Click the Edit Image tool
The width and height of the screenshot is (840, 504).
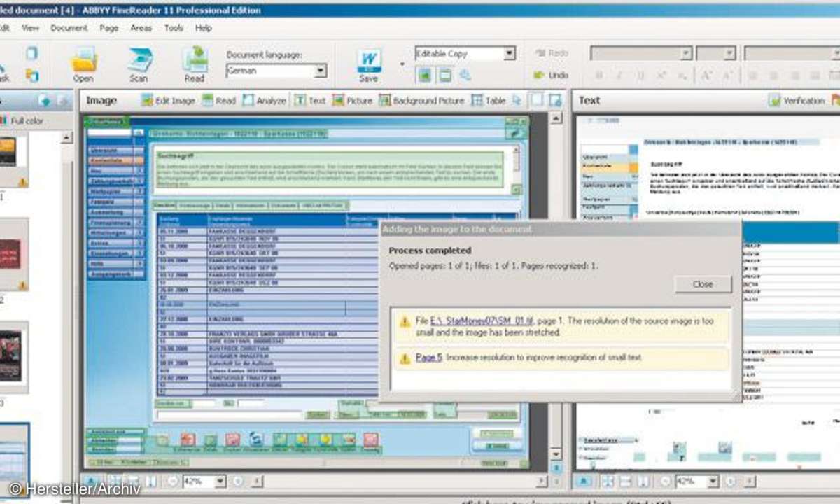[168, 101]
